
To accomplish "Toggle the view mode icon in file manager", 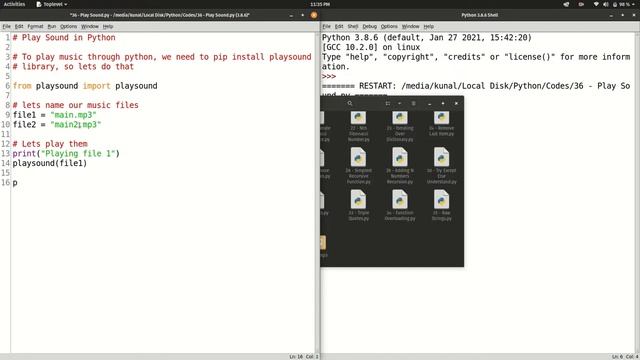I will point(388,104).
